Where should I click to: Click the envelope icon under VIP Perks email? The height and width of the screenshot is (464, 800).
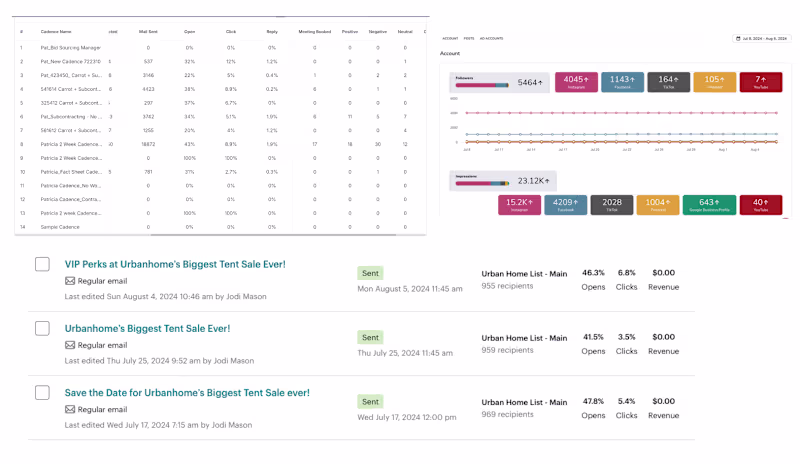point(70,281)
